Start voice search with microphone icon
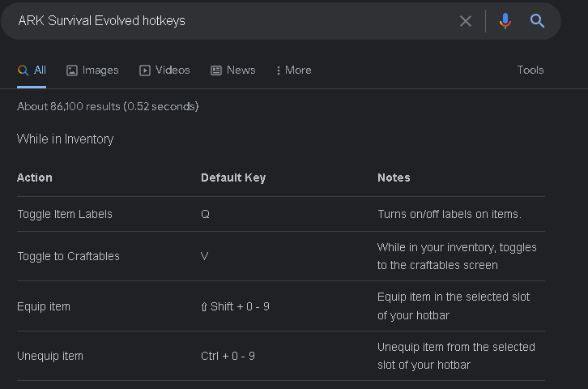The image size is (588, 389). click(505, 21)
